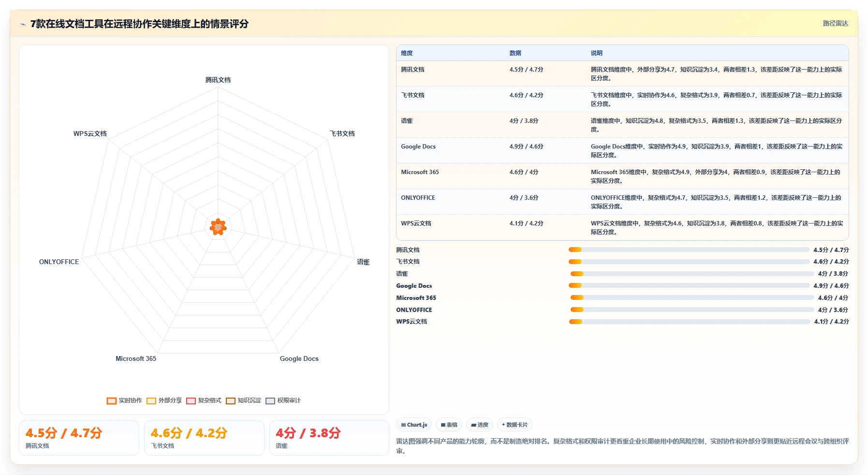Click the 4分 / 3.6分 table cell
868x475 pixels.
pos(545,202)
